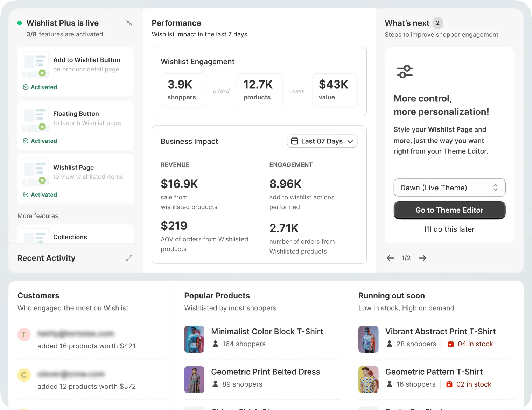Open the Last 07 Days dropdown
Viewport: 532px width, 410px height.
322,141
